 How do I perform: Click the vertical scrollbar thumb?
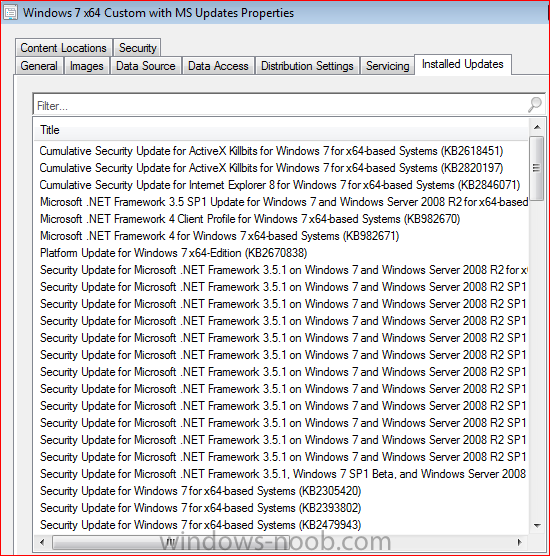(537, 168)
